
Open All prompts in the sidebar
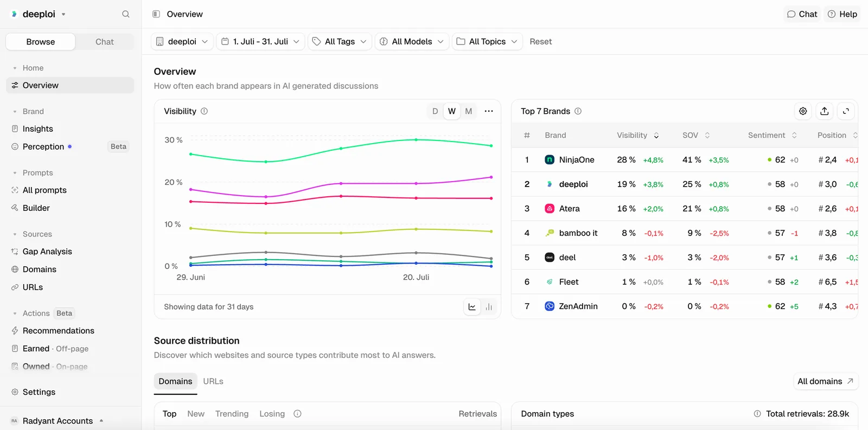70,190
